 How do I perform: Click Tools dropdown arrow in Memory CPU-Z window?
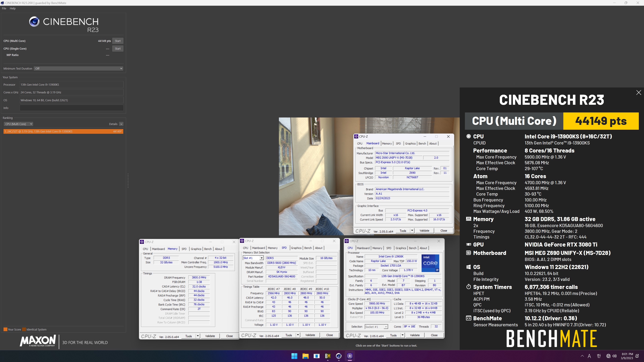[x=198, y=336]
